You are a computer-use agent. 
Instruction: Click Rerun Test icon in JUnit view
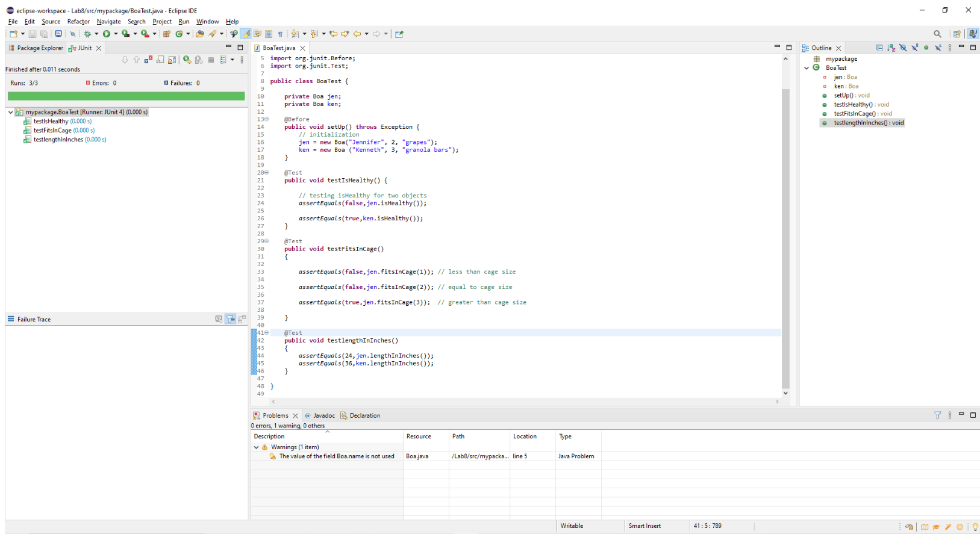pos(187,60)
